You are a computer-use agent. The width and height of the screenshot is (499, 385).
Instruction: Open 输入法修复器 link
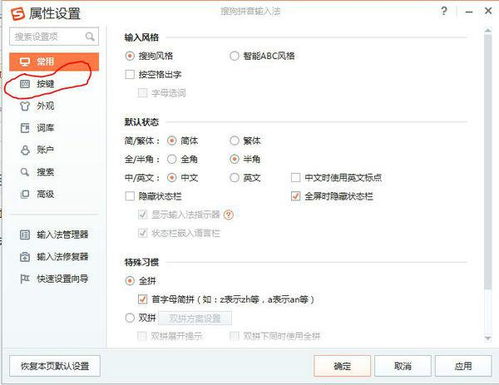pyautogui.click(x=62, y=257)
